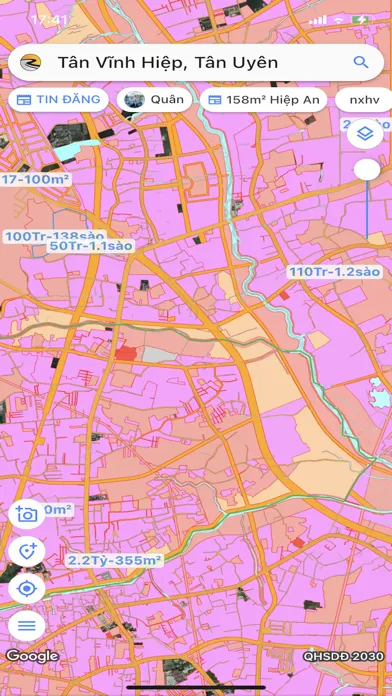This screenshot has height=696, width=392.
Task: Open the map layers selector
Action: coord(365,133)
